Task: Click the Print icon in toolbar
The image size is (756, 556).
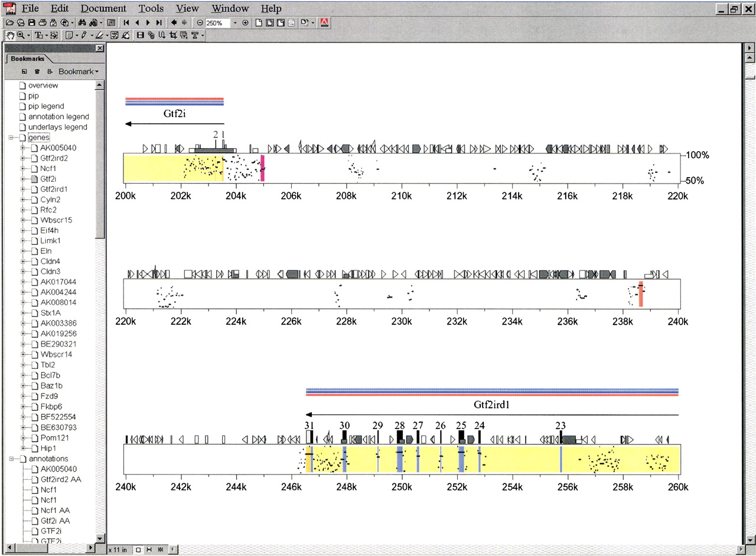Action: point(43,22)
